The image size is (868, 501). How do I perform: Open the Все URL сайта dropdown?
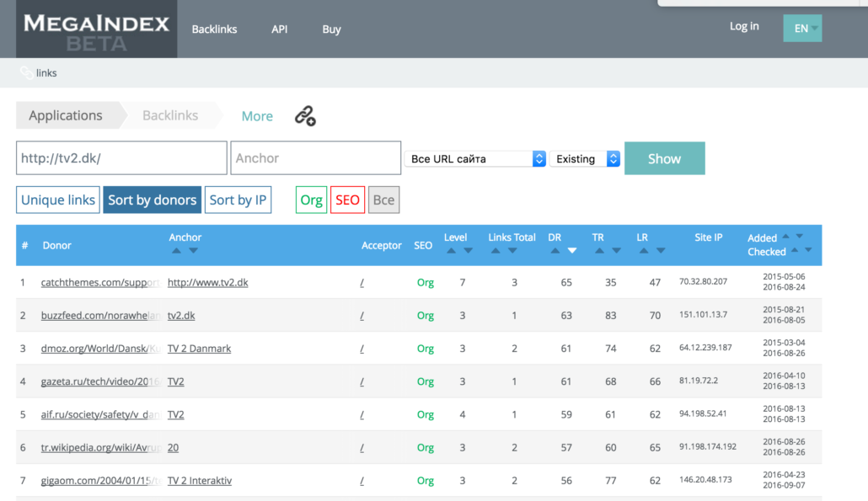click(475, 158)
